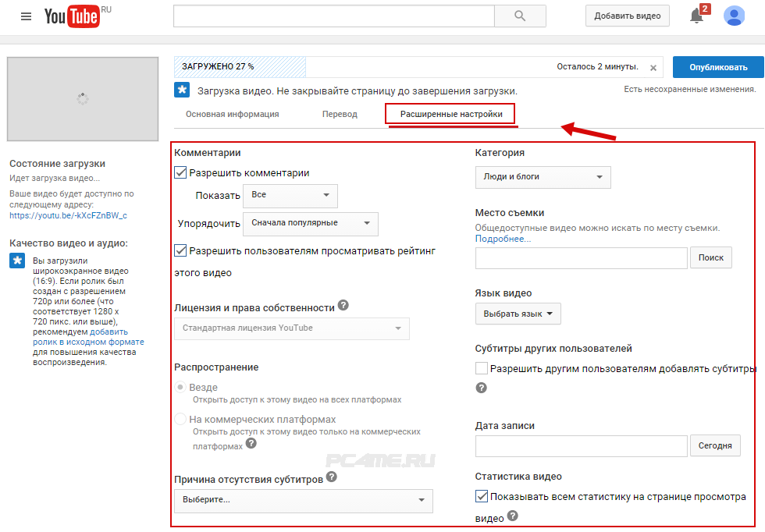Switch to 'Основная информация' tab
The height and width of the screenshot is (532, 765).
233,114
